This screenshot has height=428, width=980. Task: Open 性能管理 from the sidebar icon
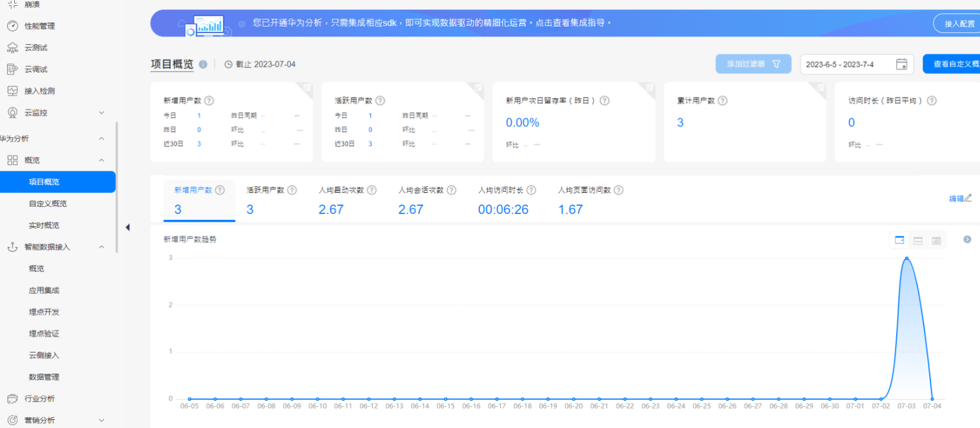pyautogui.click(x=12, y=26)
